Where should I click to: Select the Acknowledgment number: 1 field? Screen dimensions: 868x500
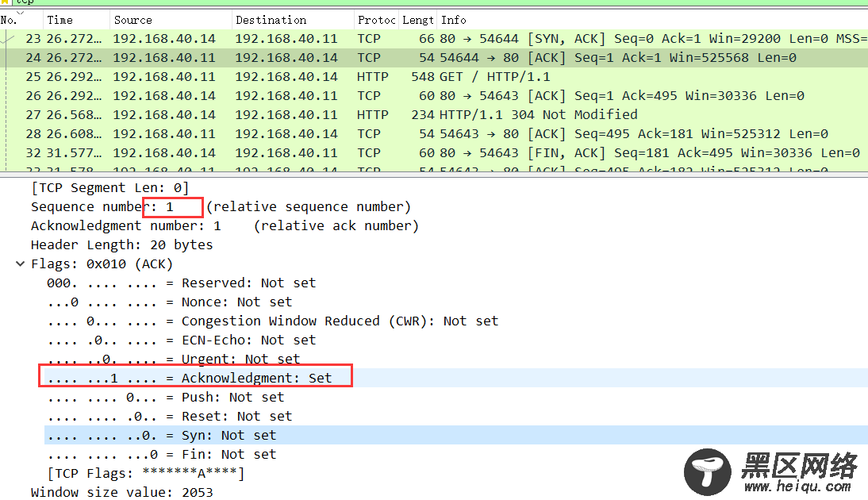click(x=225, y=226)
